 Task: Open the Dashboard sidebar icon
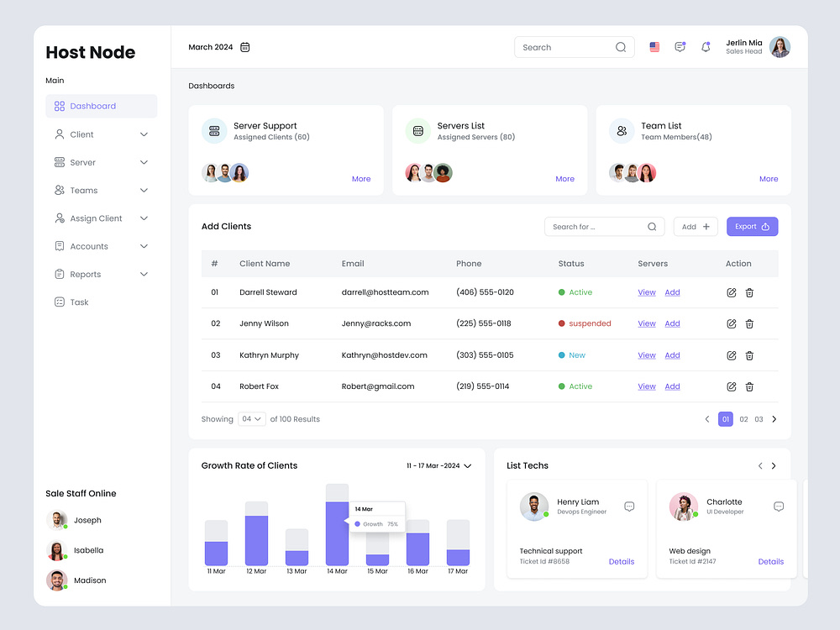click(x=58, y=106)
